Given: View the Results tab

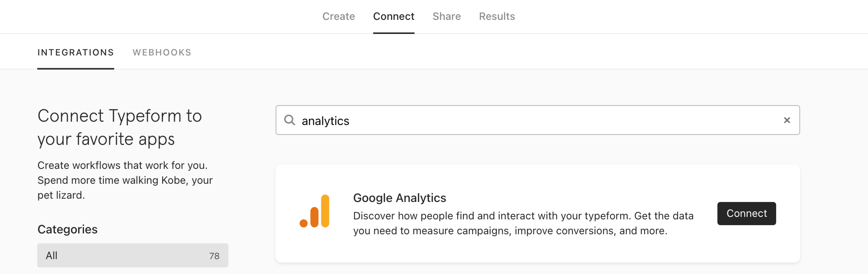Looking at the screenshot, I should (497, 16).
